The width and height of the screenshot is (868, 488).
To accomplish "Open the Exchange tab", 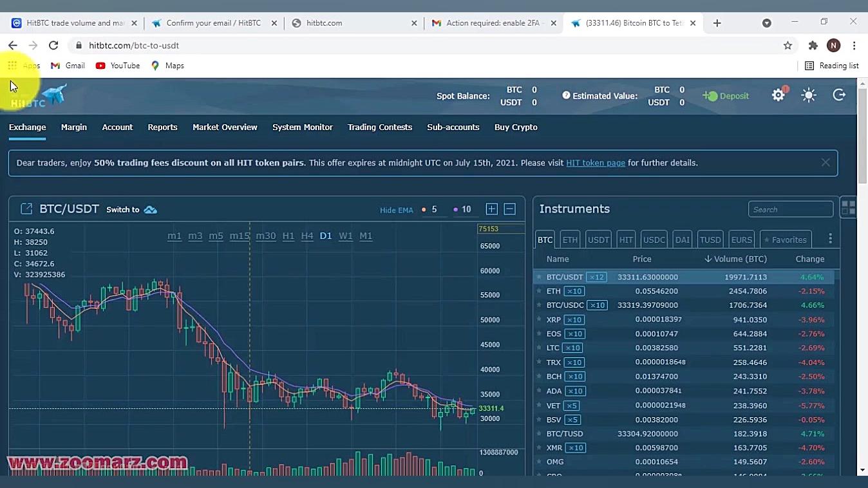I will [27, 127].
